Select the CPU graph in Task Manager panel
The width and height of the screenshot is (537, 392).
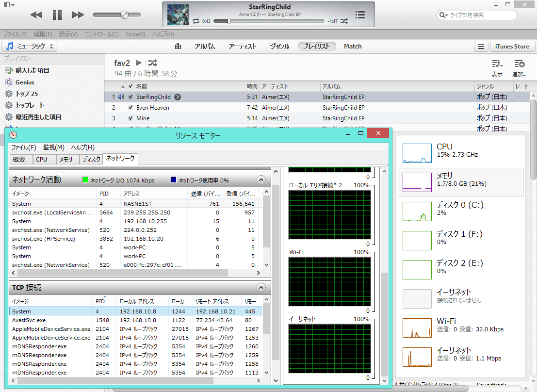pyautogui.click(x=417, y=153)
